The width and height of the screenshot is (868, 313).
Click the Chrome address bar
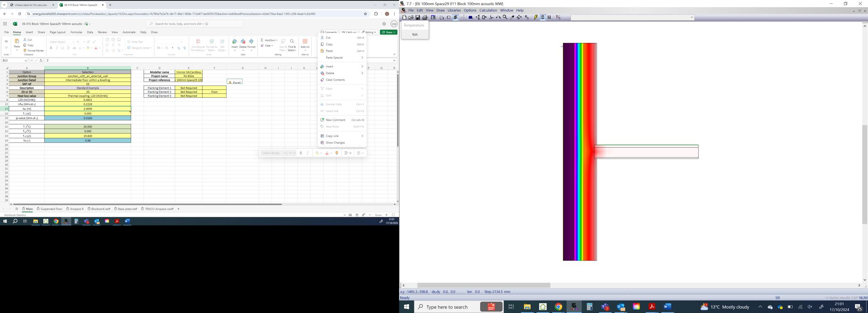196,14
